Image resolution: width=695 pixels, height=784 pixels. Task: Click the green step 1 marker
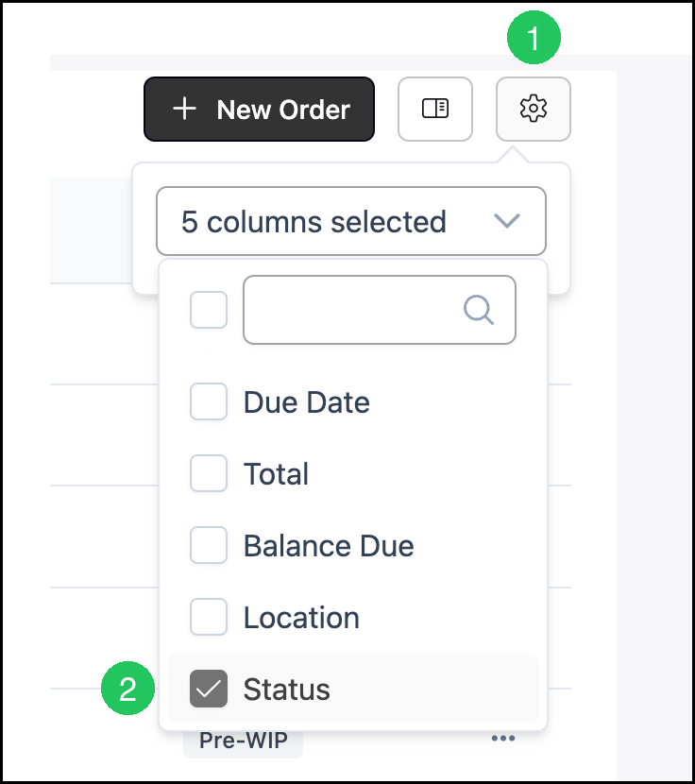coord(534,38)
